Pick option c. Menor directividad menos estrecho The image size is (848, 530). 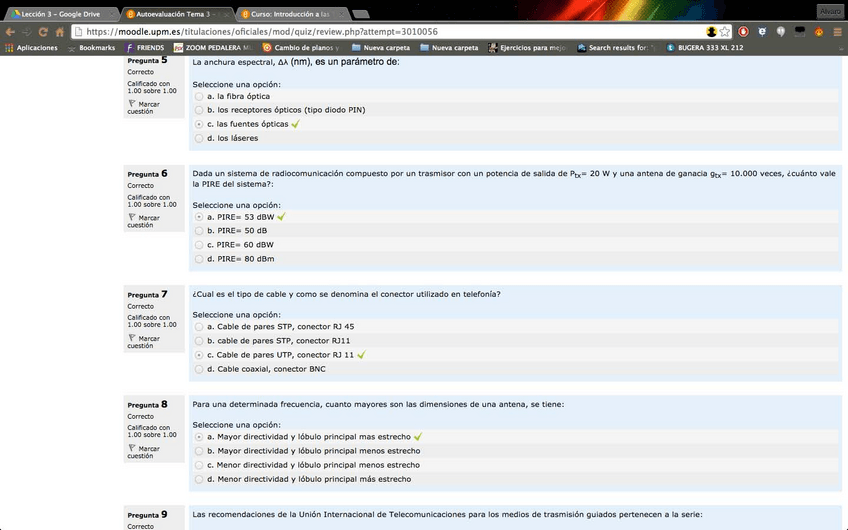tap(199, 465)
